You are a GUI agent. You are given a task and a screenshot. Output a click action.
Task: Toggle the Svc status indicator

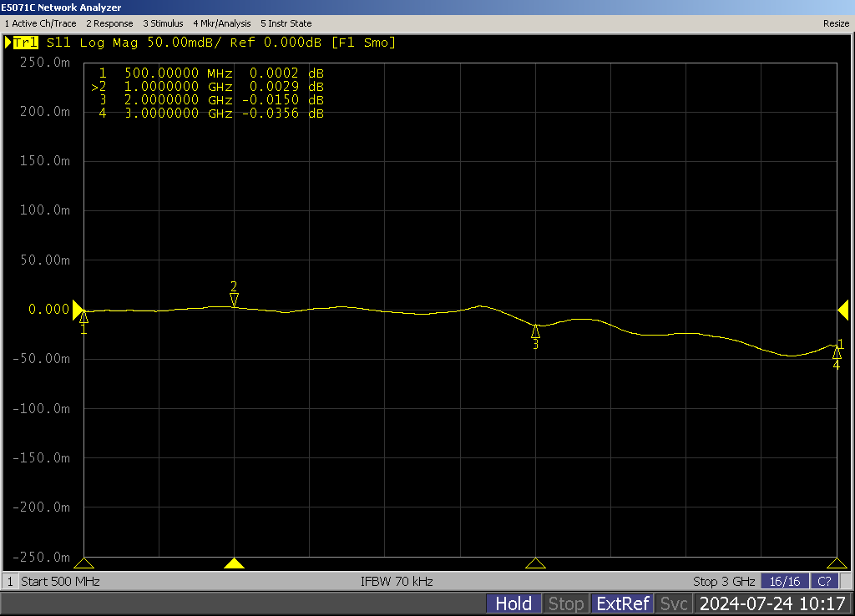(674, 603)
